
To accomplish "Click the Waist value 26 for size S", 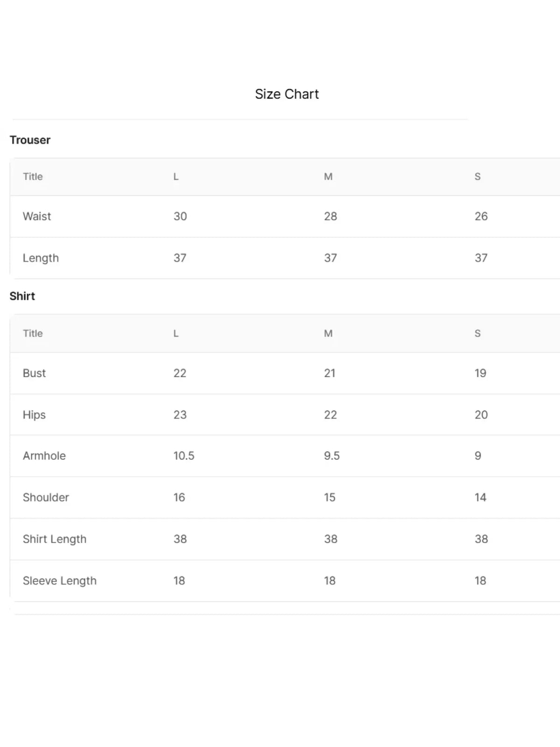I will 481,216.
